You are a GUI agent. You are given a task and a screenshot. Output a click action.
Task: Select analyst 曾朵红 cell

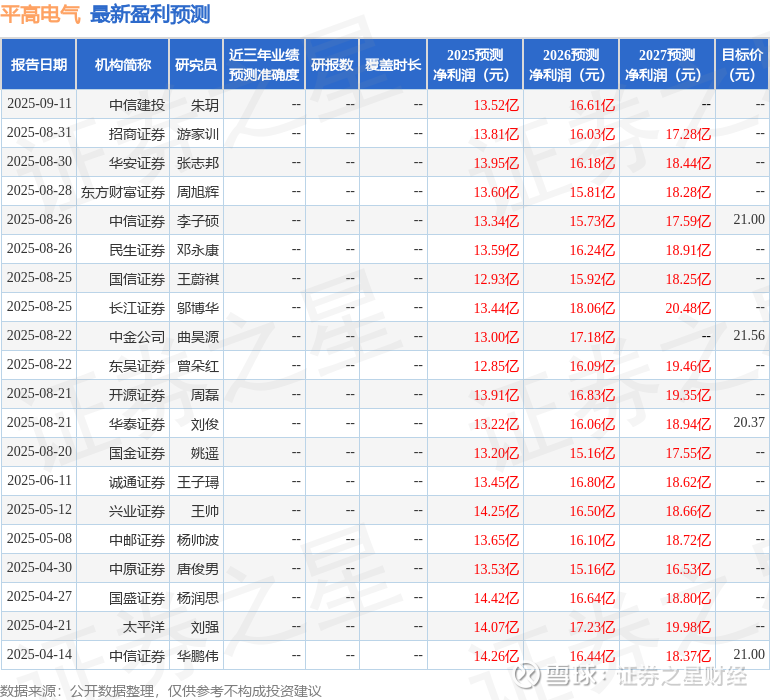coord(198,366)
